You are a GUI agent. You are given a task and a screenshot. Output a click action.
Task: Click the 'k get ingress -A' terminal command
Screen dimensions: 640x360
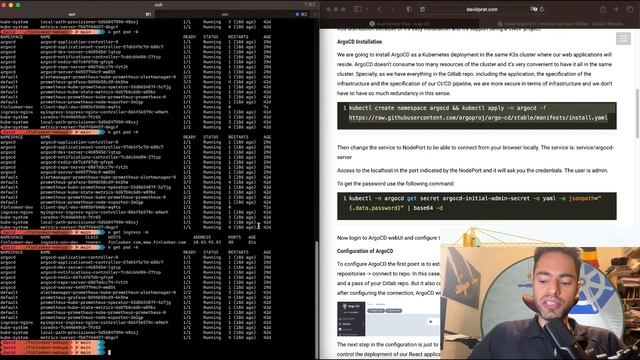point(128,232)
